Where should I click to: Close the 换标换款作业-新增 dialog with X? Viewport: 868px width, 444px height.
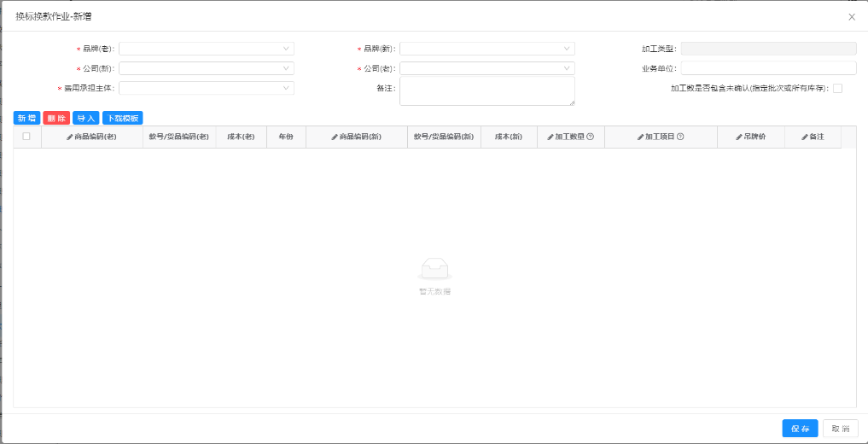(851, 16)
